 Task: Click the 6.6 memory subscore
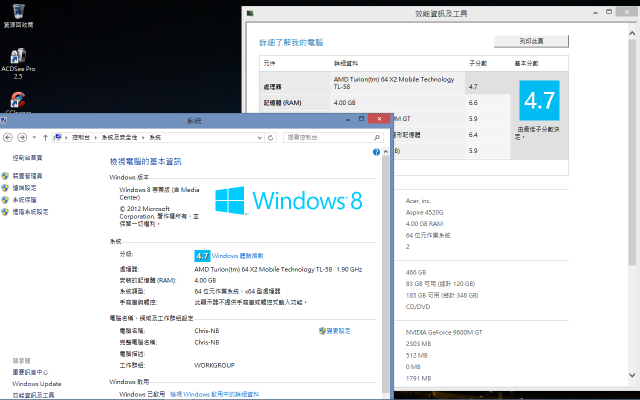click(473, 103)
